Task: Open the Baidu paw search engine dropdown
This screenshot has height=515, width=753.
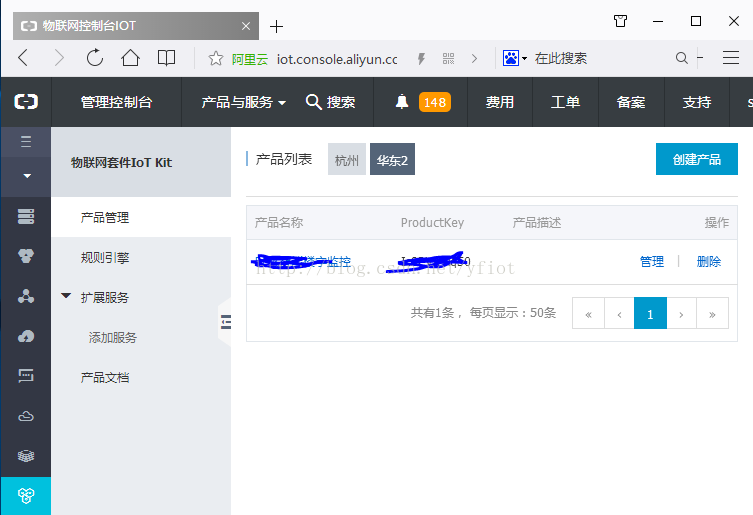Action: click(515, 58)
